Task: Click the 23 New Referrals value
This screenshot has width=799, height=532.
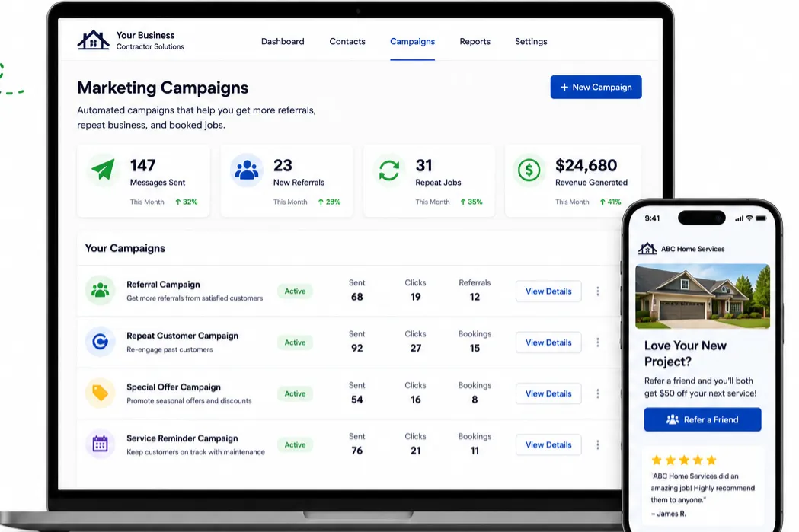Action: (x=283, y=165)
